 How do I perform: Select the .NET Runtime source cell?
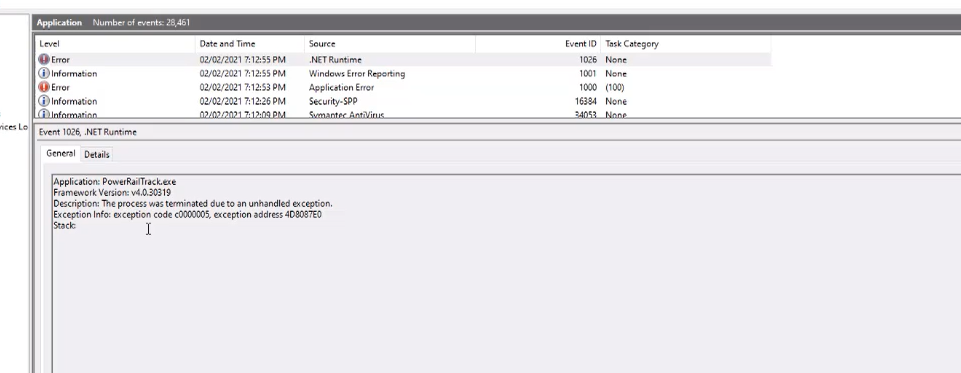pos(335,59)
